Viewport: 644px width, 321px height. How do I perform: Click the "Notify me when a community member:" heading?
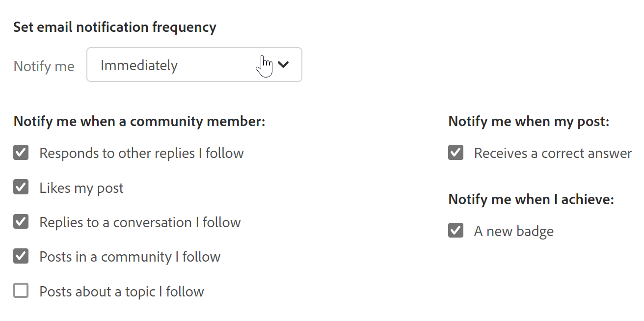(x=139, y=121)
